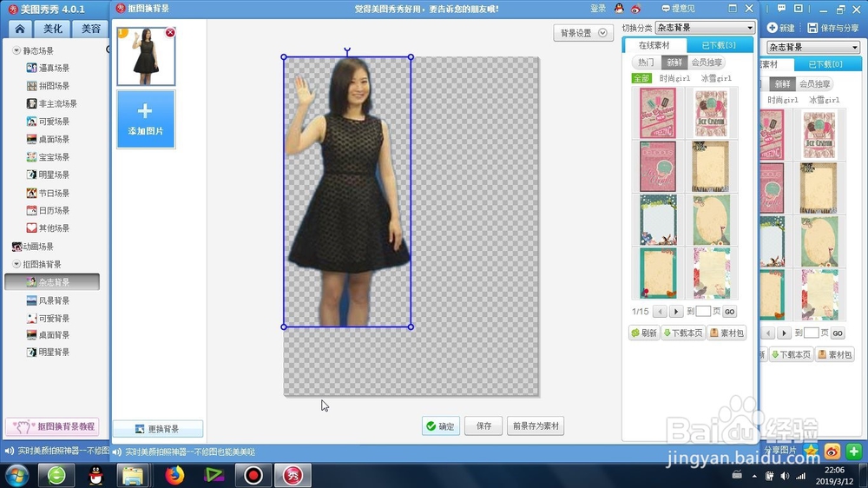Click the page number input field

tap(703, 312)
